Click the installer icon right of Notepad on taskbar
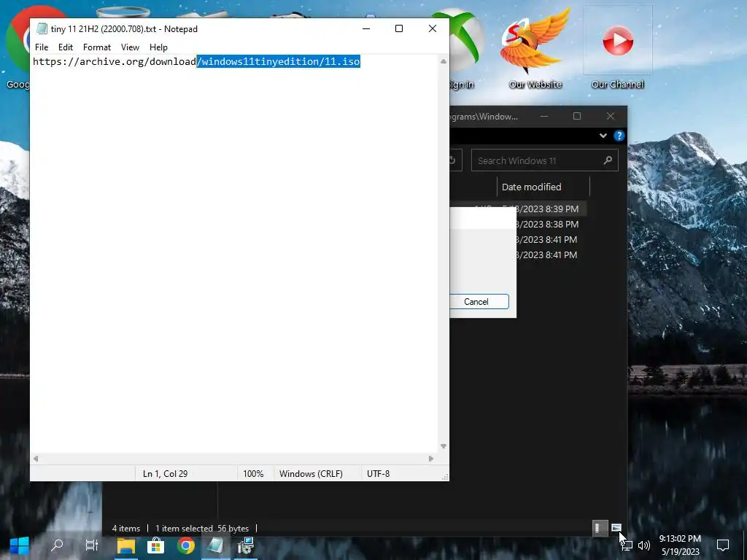The height and width of the screenshot is (560, 747). tap(245, 545)
